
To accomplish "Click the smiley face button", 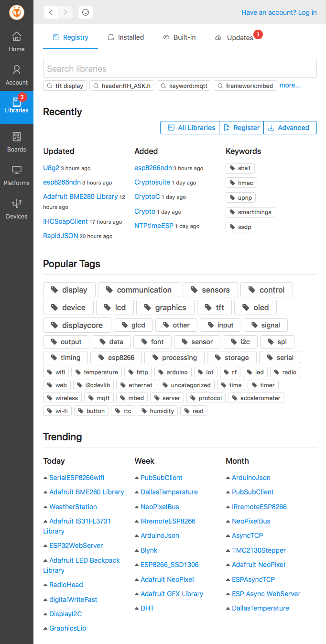I will [x=86, y=12].
